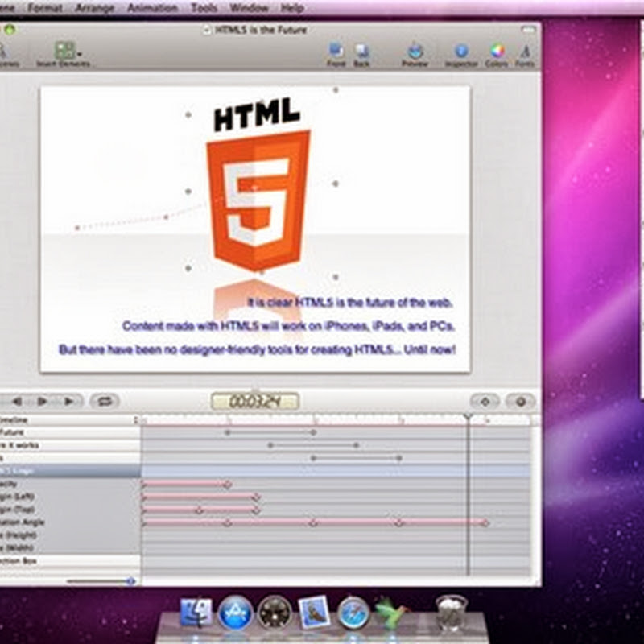Select the Opacity property row
Viewport: 644px width, 644px height.
pyautogui.click(x=70, y=484)
